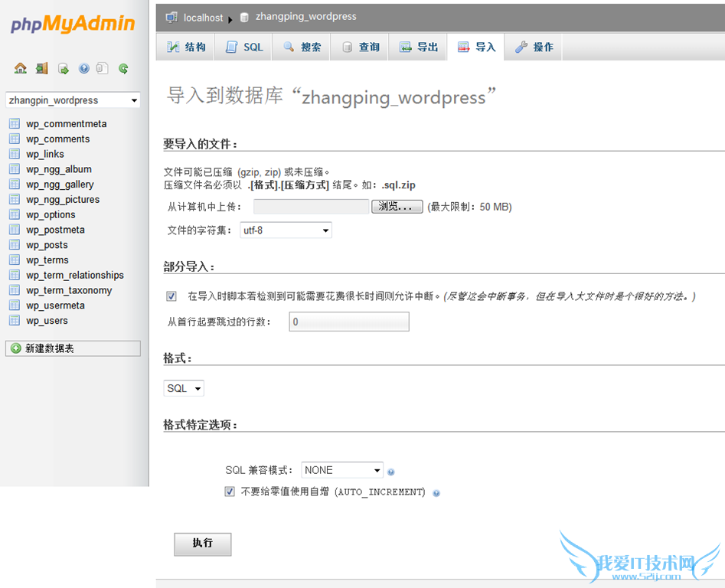Toggle allow interrupt during import checkbox
Image resolution: width=725 pixels, height=588 pixels.
[x=171, y=296]
